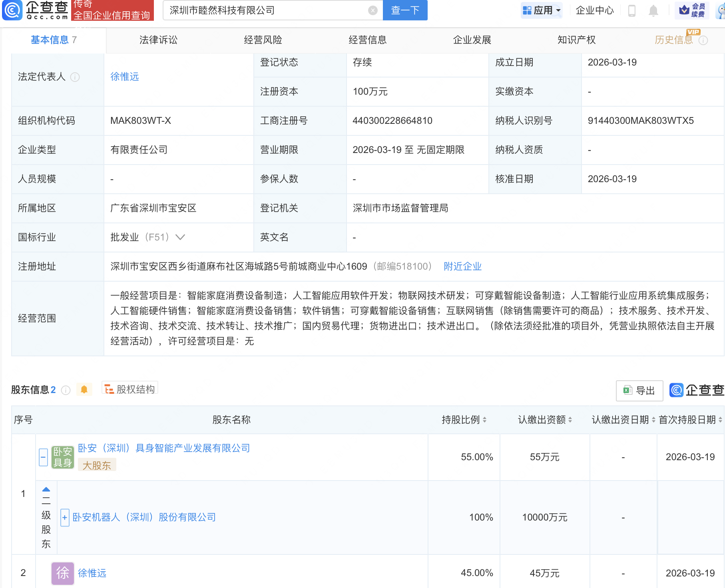The width and height of the screenshot is (725, 588).
Task: Click the bell icon next to 股东信息
Action: click(84, 389)
